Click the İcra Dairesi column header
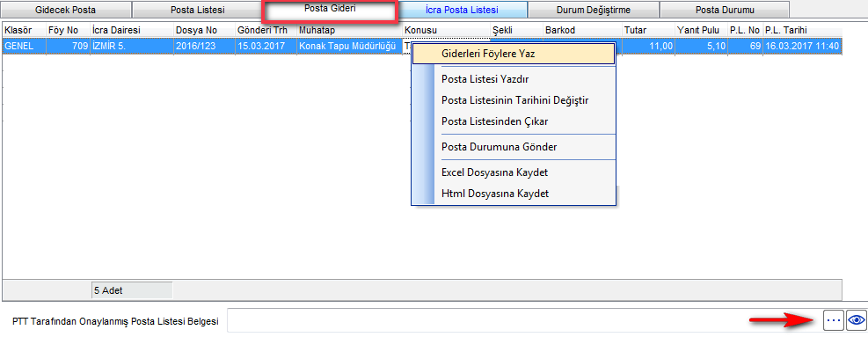The height and width of the screenshot is (337, 868). [132, 31]
